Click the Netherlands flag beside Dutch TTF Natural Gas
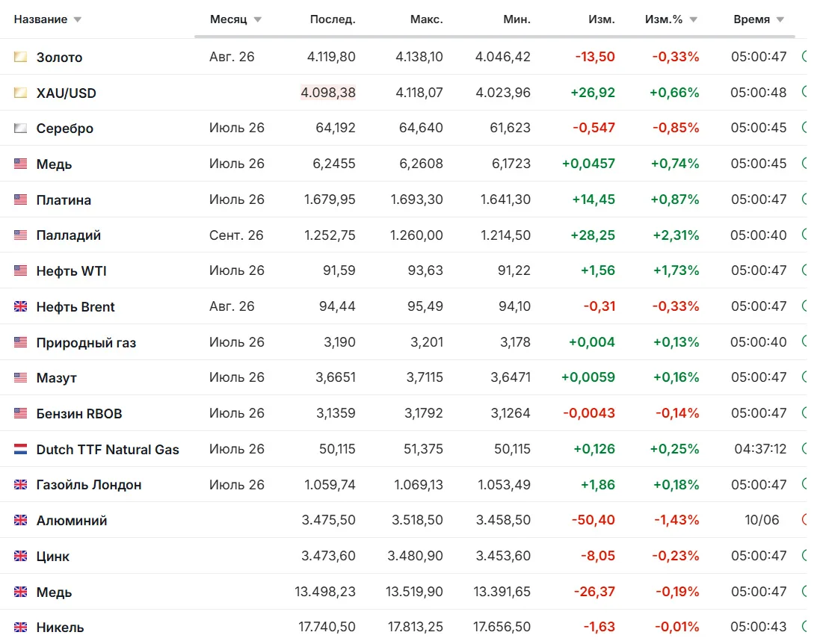This screenshot has height=644, width=823. click(x=20, y=449)
